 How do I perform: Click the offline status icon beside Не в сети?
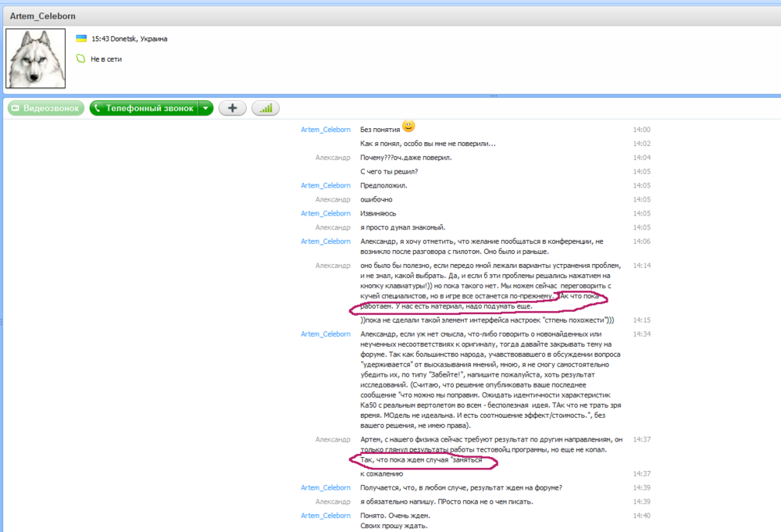[x=80, y=59]
